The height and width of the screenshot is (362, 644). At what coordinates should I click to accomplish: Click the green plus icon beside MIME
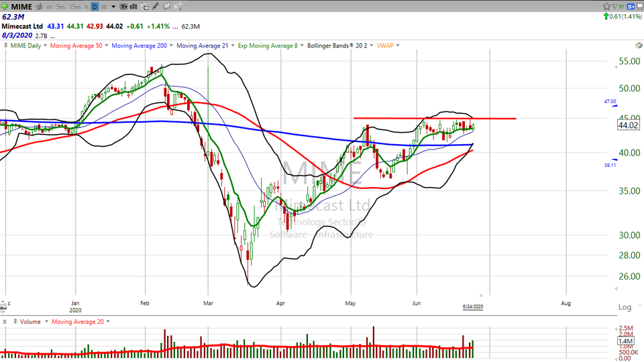(5, 6)
